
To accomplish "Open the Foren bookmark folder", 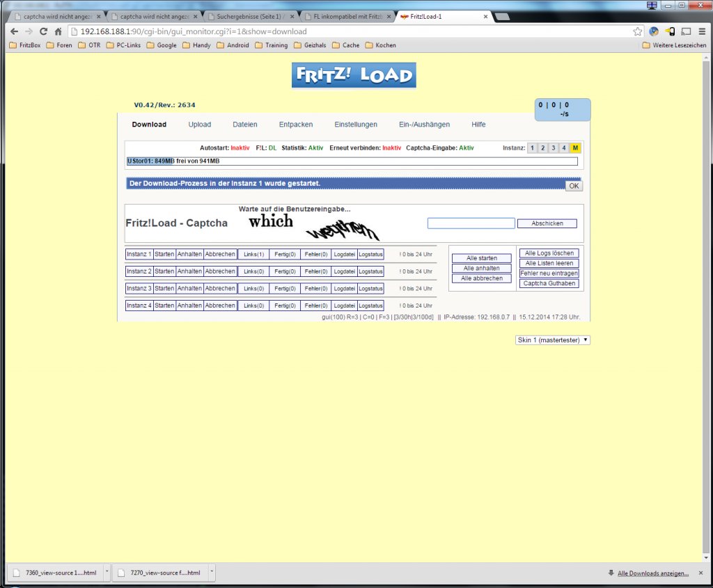I will pos(59,45).
